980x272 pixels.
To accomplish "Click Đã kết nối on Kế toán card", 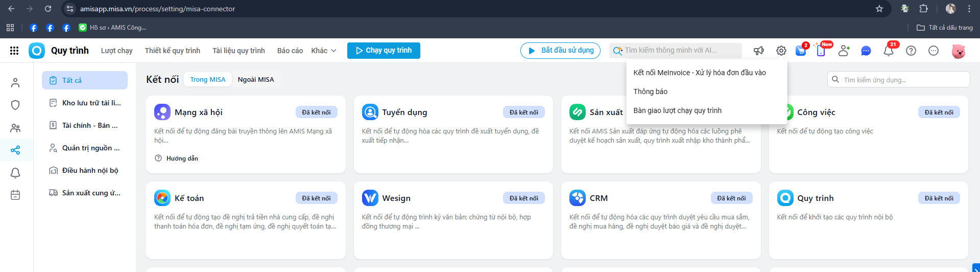I will [x=316, y=198].
